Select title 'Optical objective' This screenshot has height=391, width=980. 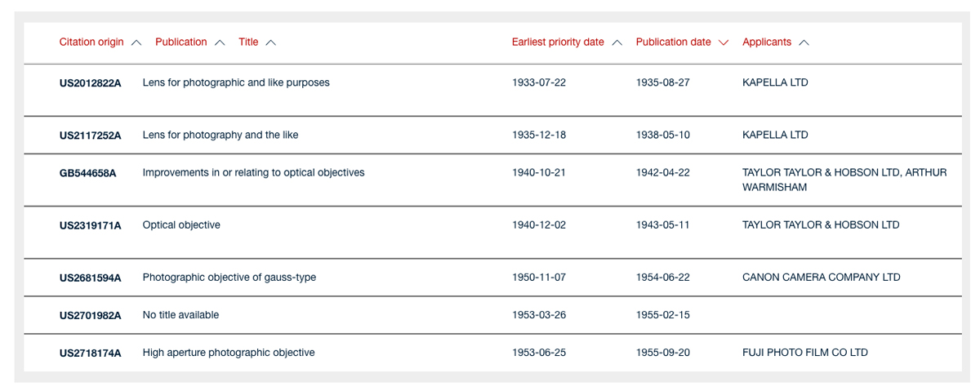pos(181,224)
